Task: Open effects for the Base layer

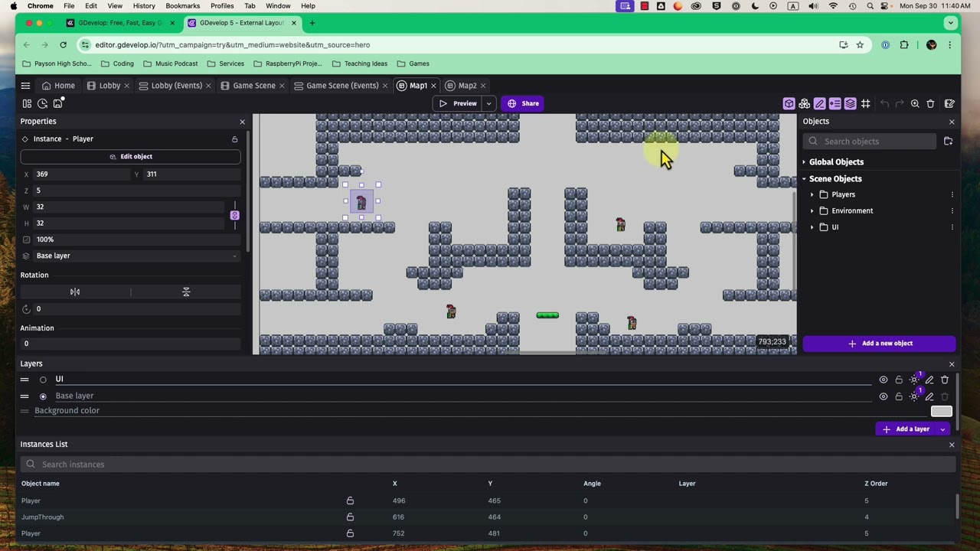Action: click(x=914, y=396)
